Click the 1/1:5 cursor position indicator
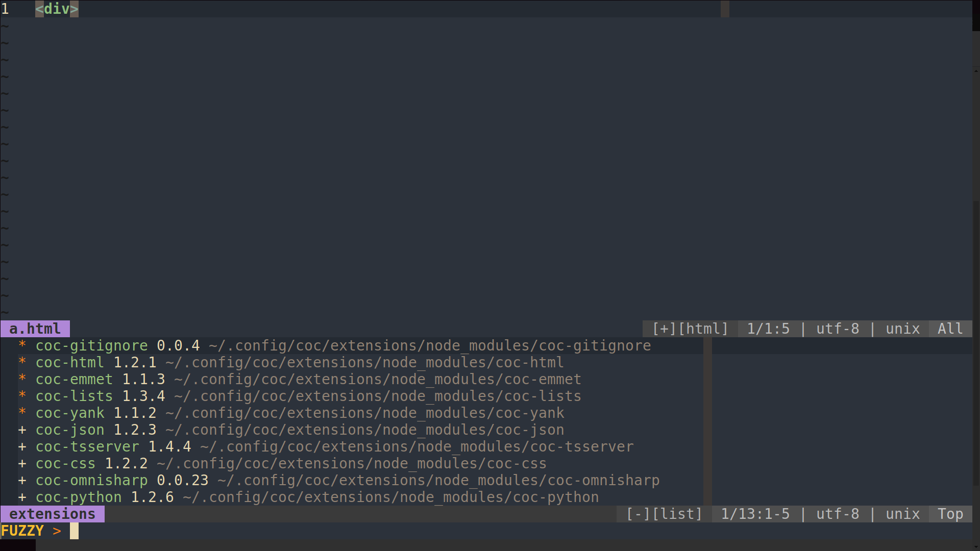Image resolution: width=980 pixels, height=551 pixels. (x=769, y=329)
